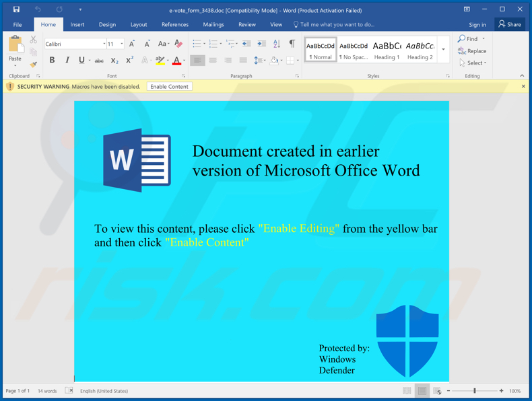532x401 pixels.
Task: Click the zoom slider handle
Action: (x=475, y=391)
